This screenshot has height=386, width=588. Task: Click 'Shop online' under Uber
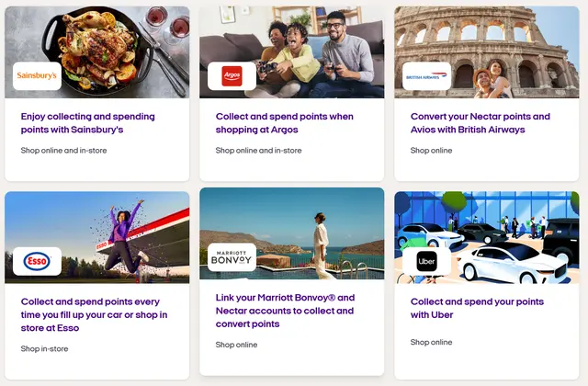[x=431, y=342]
